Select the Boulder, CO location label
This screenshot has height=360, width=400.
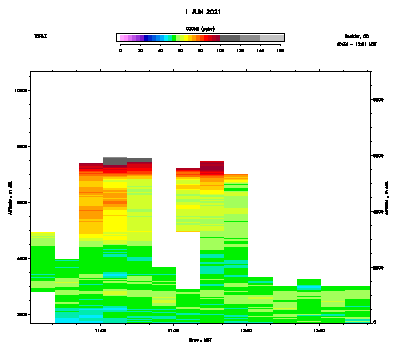point(357,36)
